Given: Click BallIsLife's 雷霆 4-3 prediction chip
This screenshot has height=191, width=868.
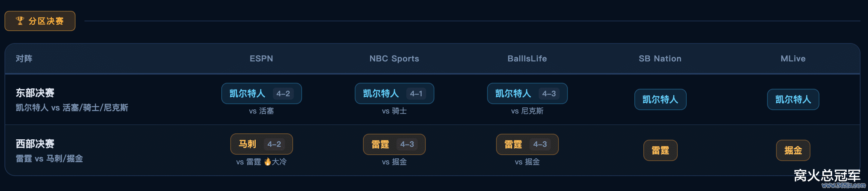Looking at the screenshot, I should tap(527, 145).
